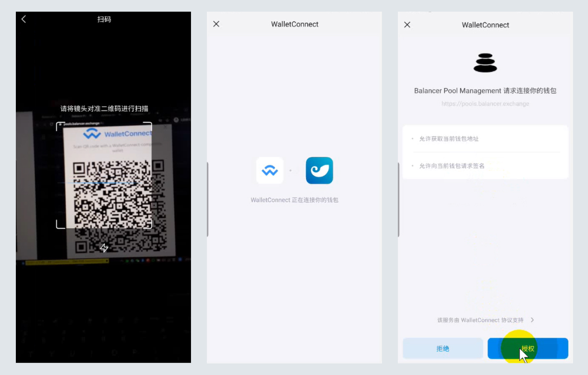Close the WalletConnect connecting screen
Image resolution: width=588 pixels, height=375 pixels.
[x=216, y=24]
